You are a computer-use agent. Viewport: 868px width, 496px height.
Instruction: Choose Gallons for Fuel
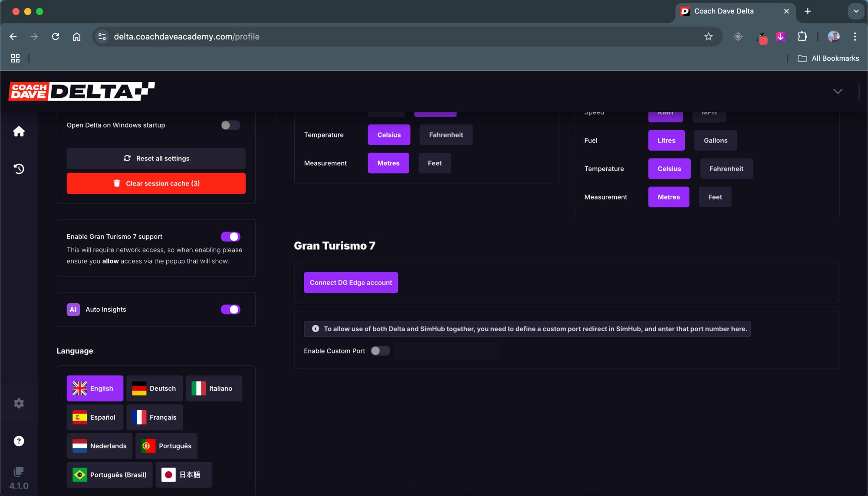point(715,140)
